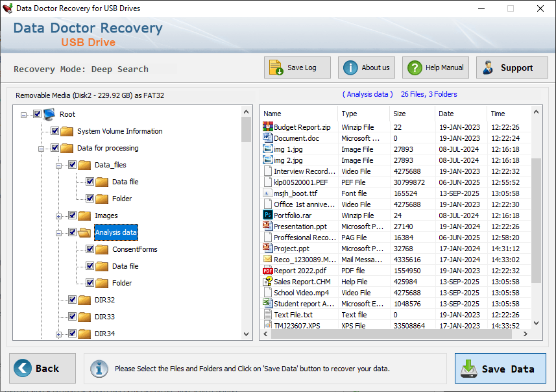This screenshot has height=392, width=556.
Task: Save the log with Save Log
Action: tap(297, 67)
